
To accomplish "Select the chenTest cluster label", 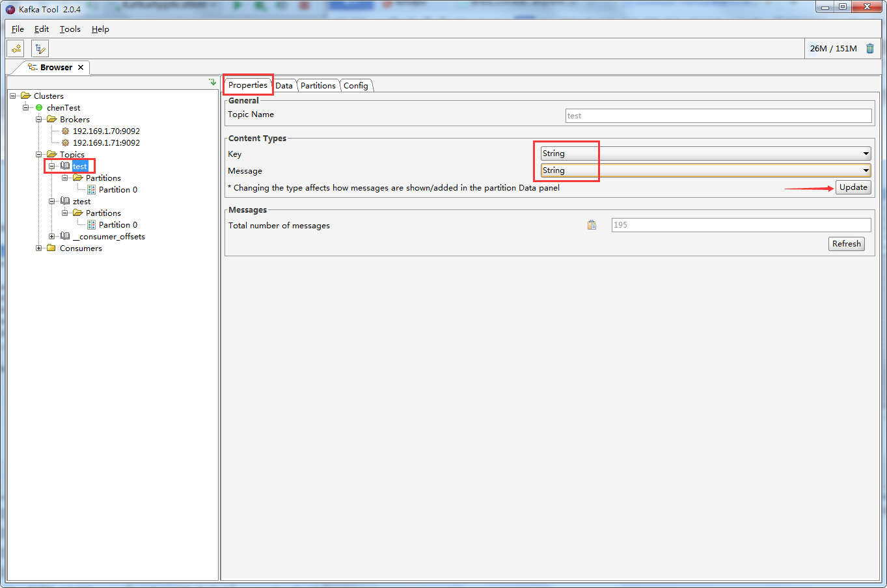I will pos(64,108).
